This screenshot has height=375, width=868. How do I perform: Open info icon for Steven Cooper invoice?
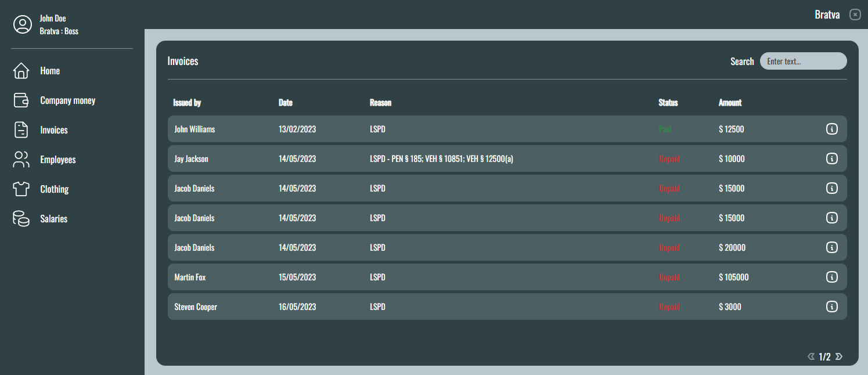831,307
